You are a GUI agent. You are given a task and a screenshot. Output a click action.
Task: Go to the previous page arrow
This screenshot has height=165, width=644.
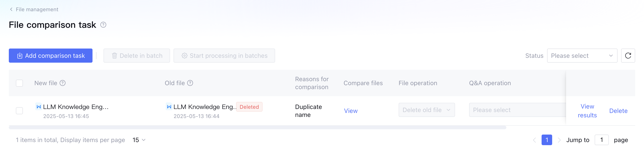534,140
